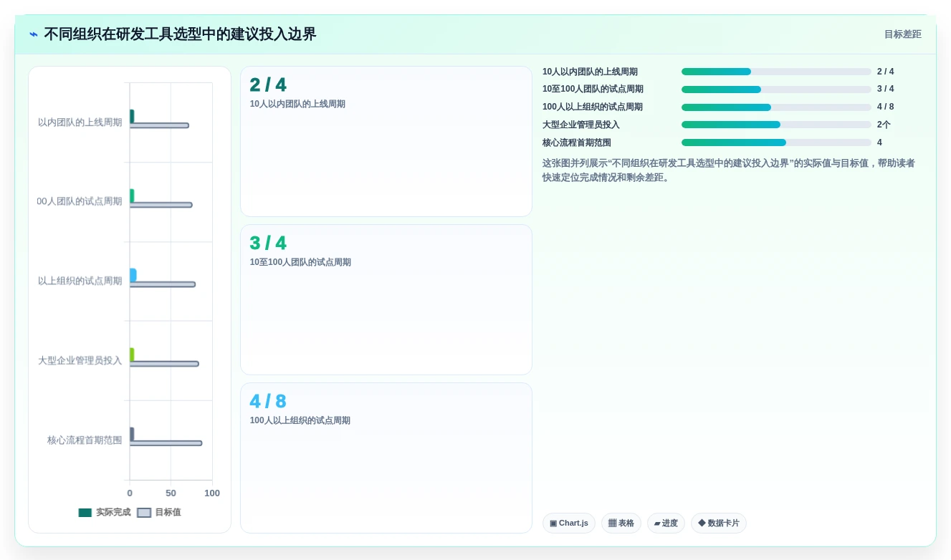Click the green 实际完成 legend color box
Screen dimensions: 951x560
click(85, 513)
